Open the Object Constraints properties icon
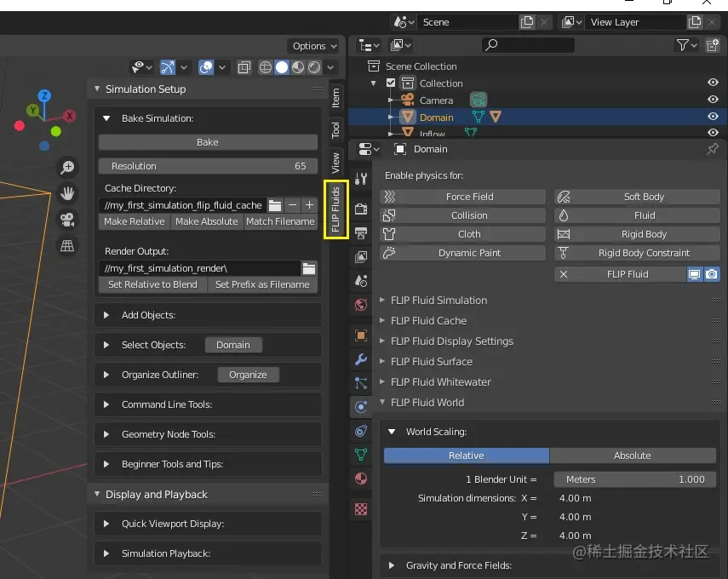 click(361, 431)
